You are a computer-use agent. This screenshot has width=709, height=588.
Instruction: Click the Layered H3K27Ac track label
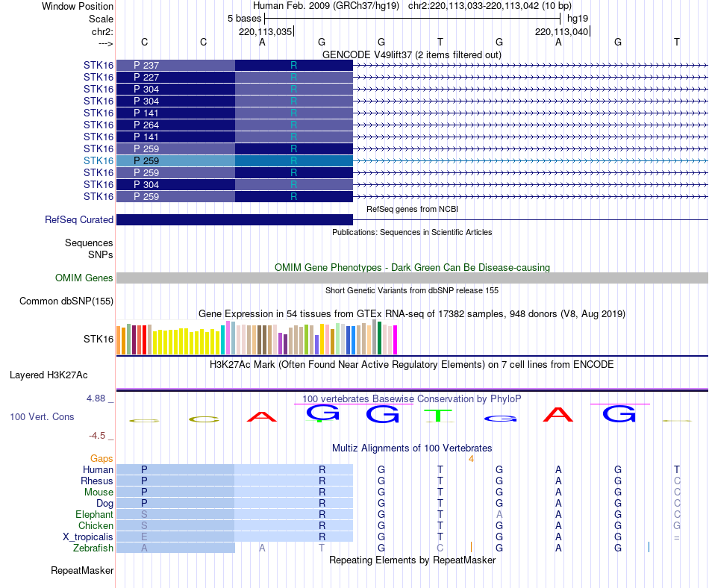[x=49, y=375]
